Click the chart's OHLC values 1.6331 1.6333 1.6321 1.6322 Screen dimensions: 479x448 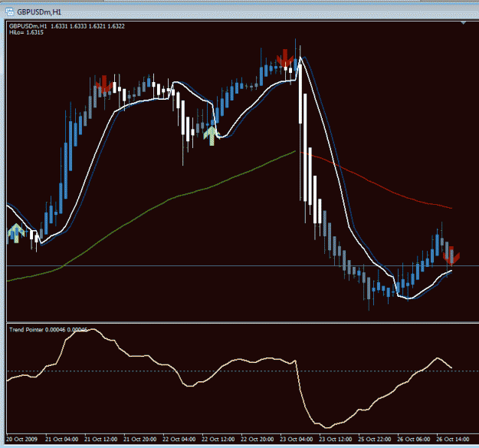[x=87, y=26]
